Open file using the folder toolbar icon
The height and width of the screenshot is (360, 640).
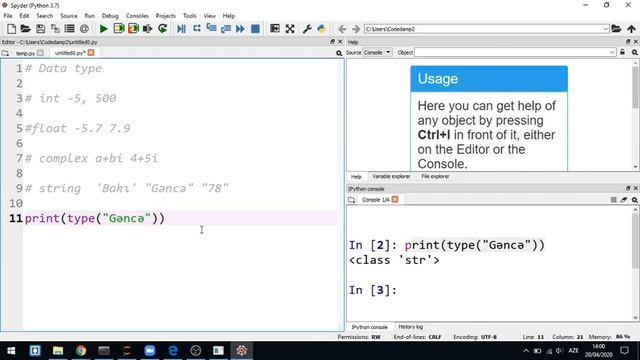click(x=25, y=29)
